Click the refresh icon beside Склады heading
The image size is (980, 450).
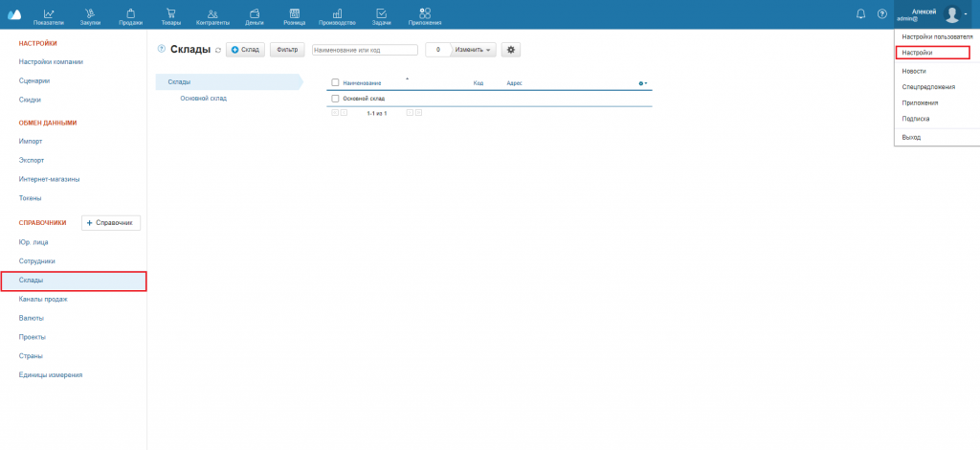pyautogui.click(x=218, y=50)
